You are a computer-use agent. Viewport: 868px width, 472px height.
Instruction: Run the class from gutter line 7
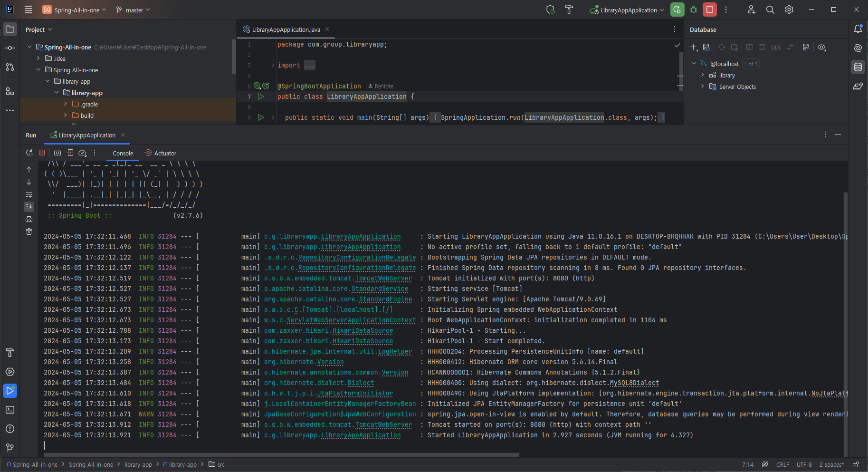pyautogui.click(x=261, y=96)
